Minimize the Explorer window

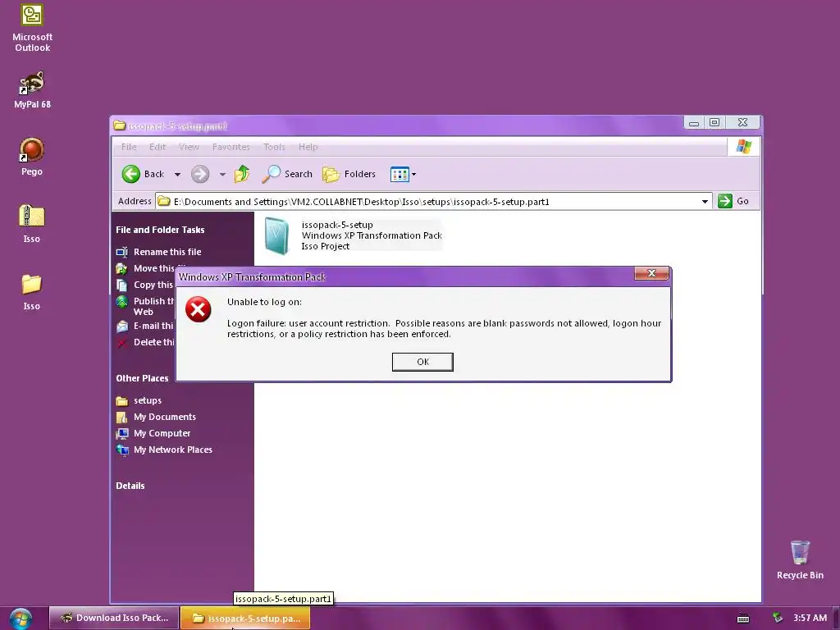[x=694, y=123]
